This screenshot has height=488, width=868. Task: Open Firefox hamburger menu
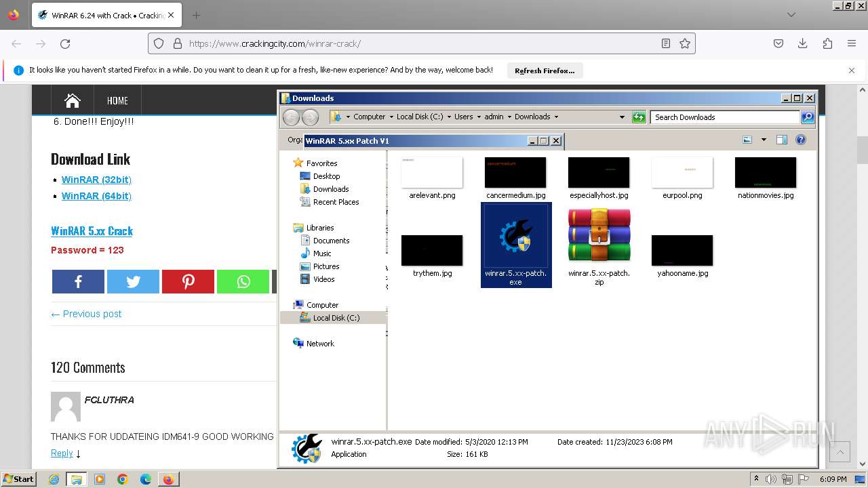pyautogui.click(x=852, y=43)
